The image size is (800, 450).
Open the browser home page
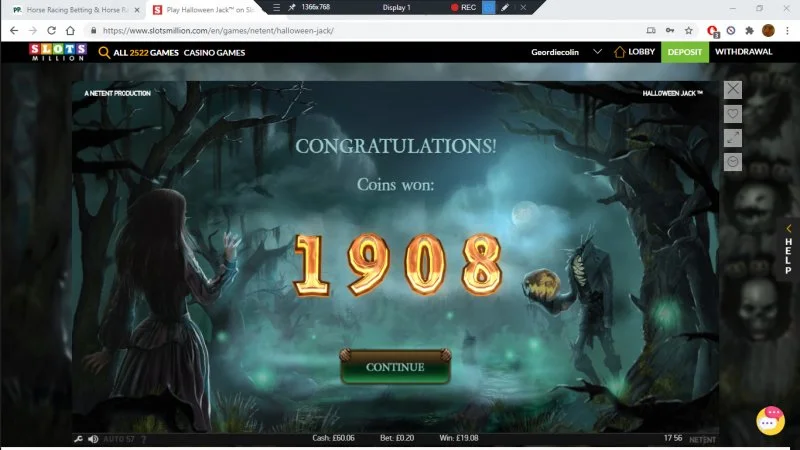(x=70, y=31)
